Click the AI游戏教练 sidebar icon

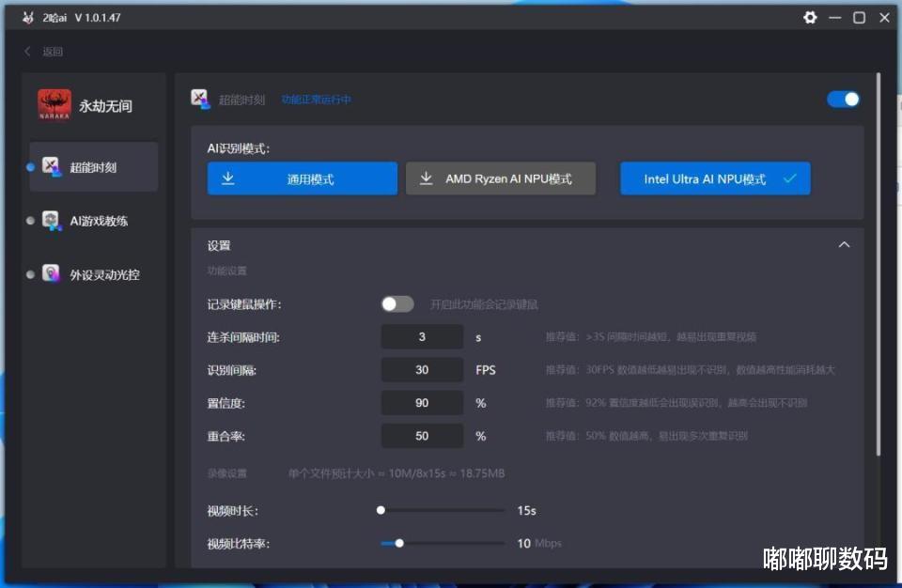click(x=51, y=221)
